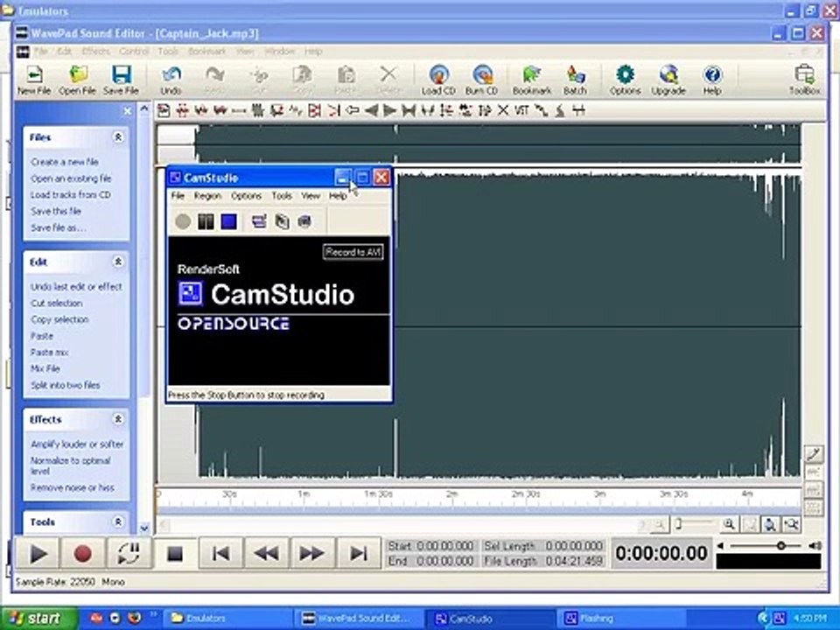Click the Save File toolbar icon
The image size is (840, 630).
click(x=121, y=80)
